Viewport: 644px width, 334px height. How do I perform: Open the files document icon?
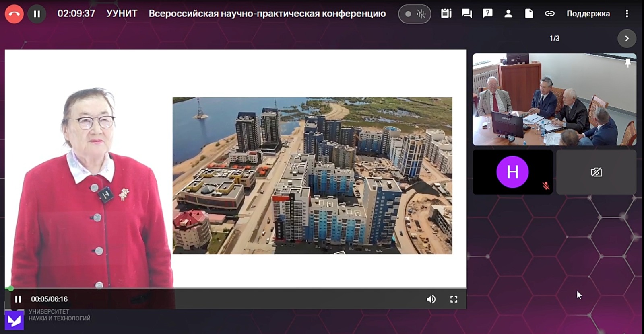pyautogui.click(x=529, y=14)
